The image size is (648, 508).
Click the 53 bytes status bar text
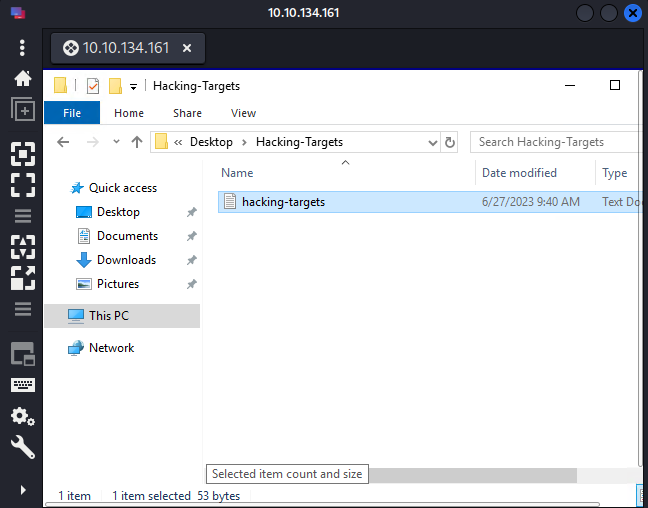[x=218, y=496]
